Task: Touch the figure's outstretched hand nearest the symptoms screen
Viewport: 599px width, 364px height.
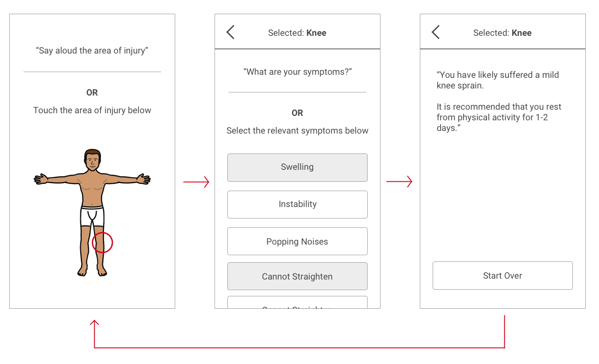Action: click(x=144, y=179)
